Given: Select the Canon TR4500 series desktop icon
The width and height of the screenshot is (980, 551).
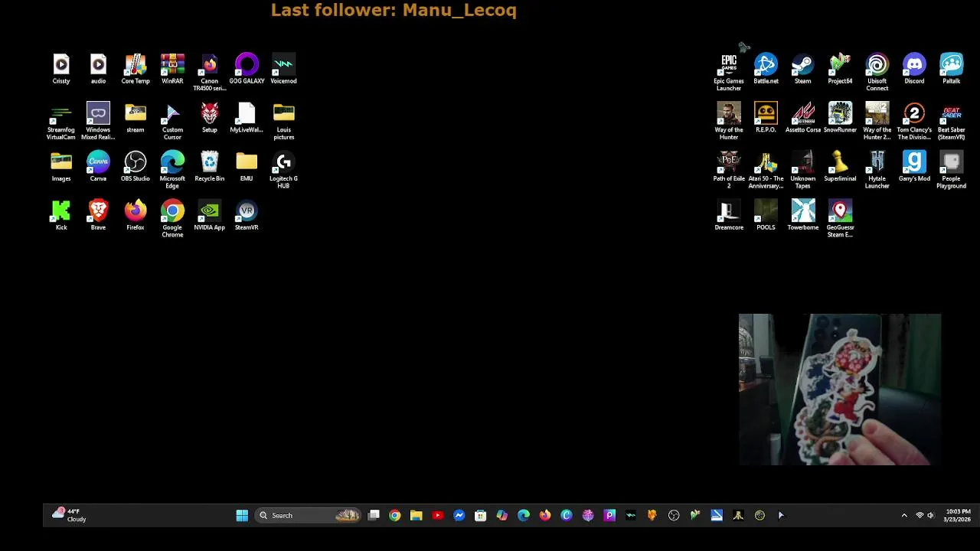Looking at the screenshot, I should coord(209,72).
